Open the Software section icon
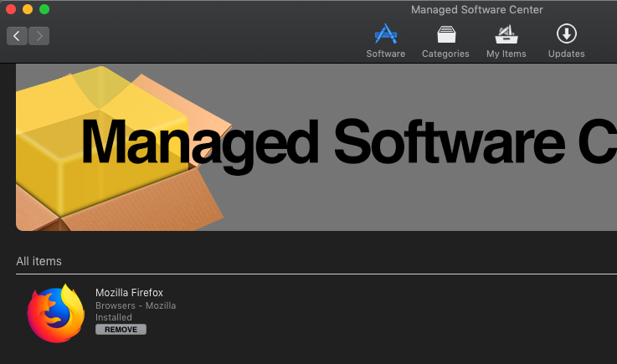 click(x=386, y=33)
